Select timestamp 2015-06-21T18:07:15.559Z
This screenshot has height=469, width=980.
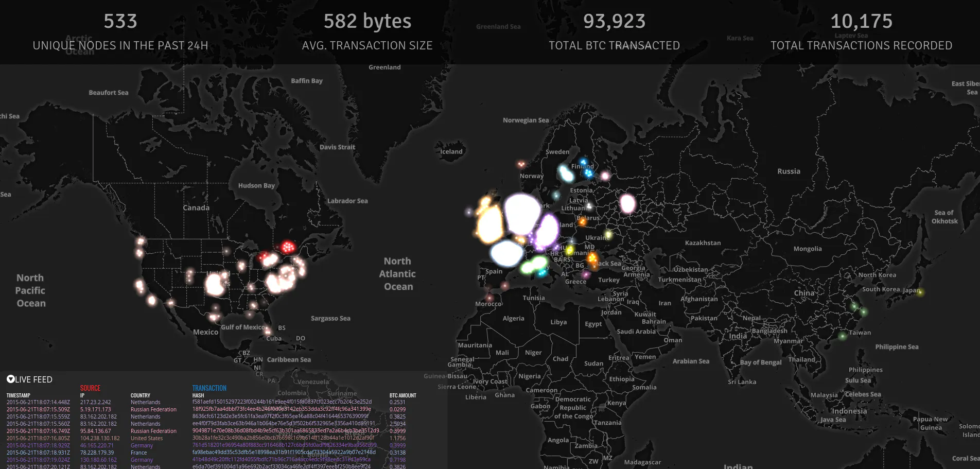(38, 416)
